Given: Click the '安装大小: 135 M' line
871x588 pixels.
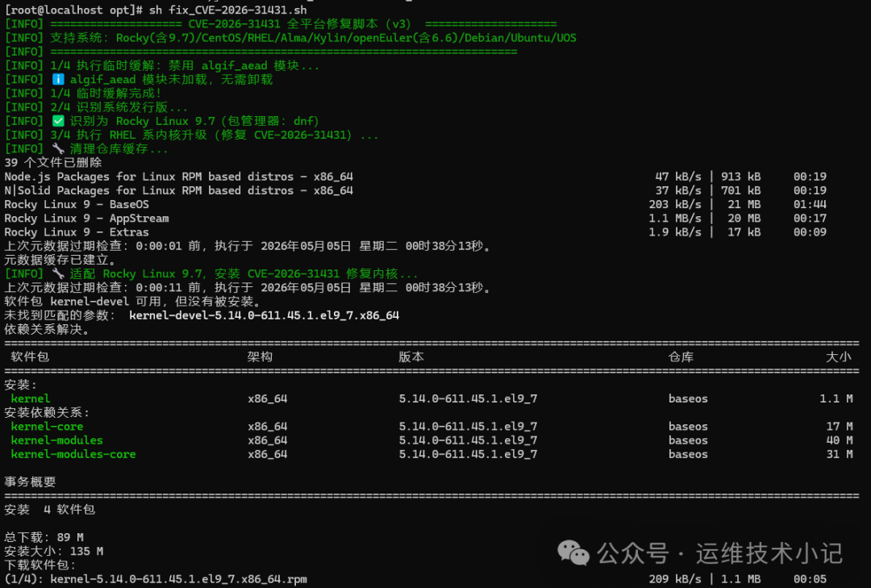Looking at the screenshot, I should (x=54, y=552).
